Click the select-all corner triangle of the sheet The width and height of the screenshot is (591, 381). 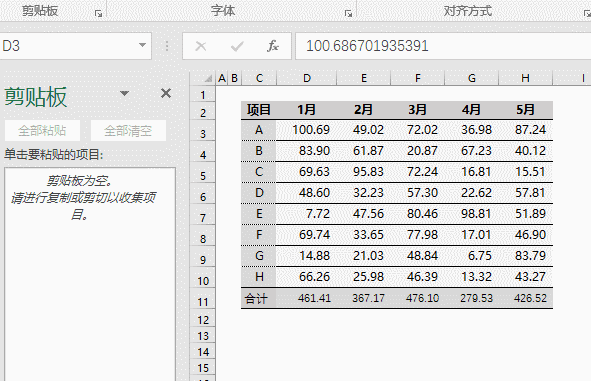(x=207, y=78)
